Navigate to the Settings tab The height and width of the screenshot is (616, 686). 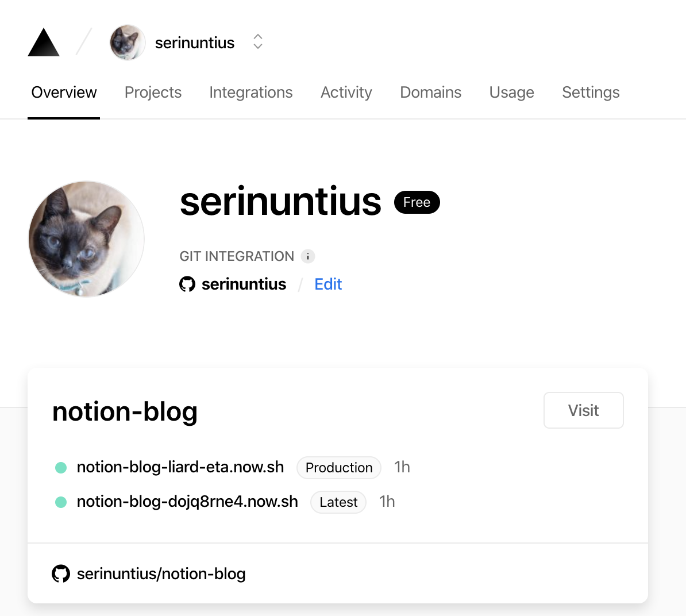pos(591,93)
